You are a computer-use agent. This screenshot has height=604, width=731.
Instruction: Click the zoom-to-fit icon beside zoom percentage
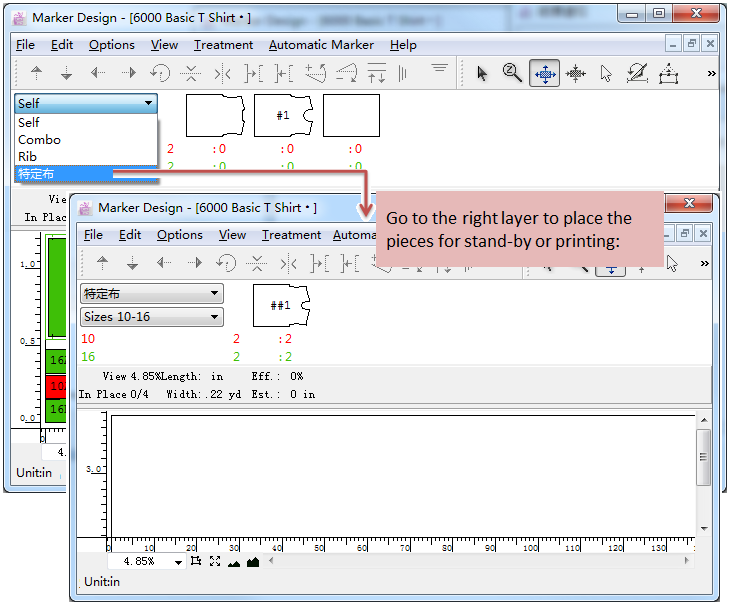215,562
